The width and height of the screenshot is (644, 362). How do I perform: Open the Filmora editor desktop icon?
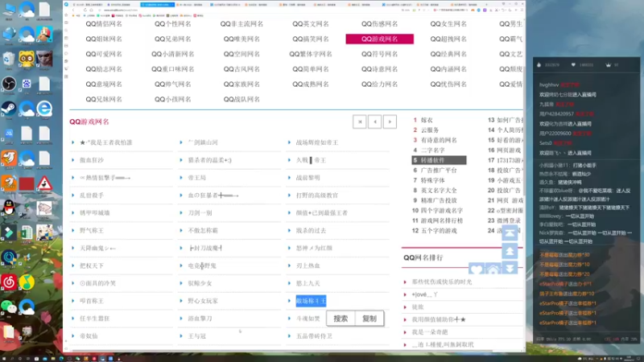(9, 232)
